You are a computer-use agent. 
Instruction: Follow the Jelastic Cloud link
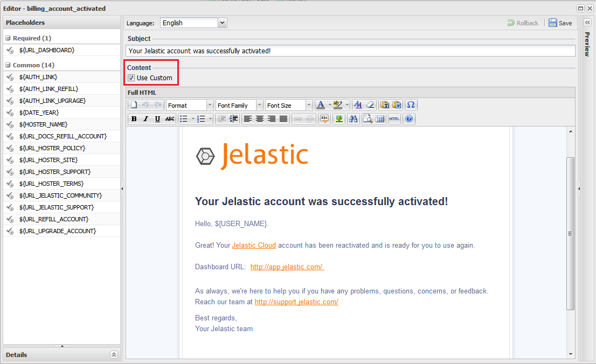pyautogui.click(x=254, y=245)
